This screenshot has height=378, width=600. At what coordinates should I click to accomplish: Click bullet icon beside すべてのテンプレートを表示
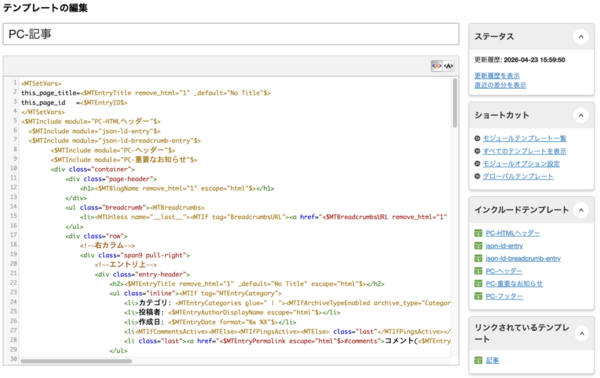click(477, 151)
